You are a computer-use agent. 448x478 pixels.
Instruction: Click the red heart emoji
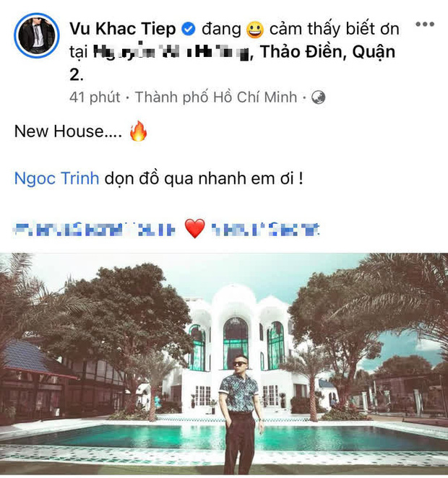pos(195,229)
